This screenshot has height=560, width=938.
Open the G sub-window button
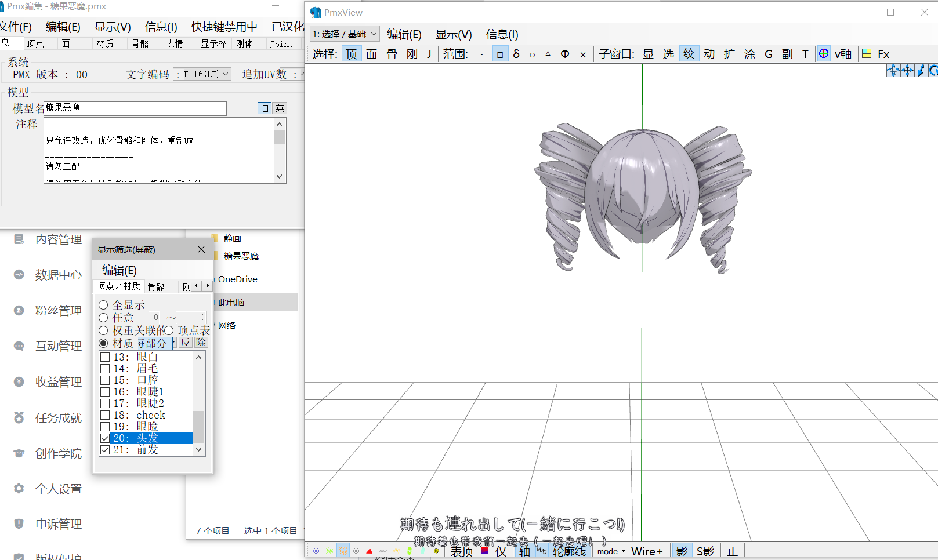point(769,54)
